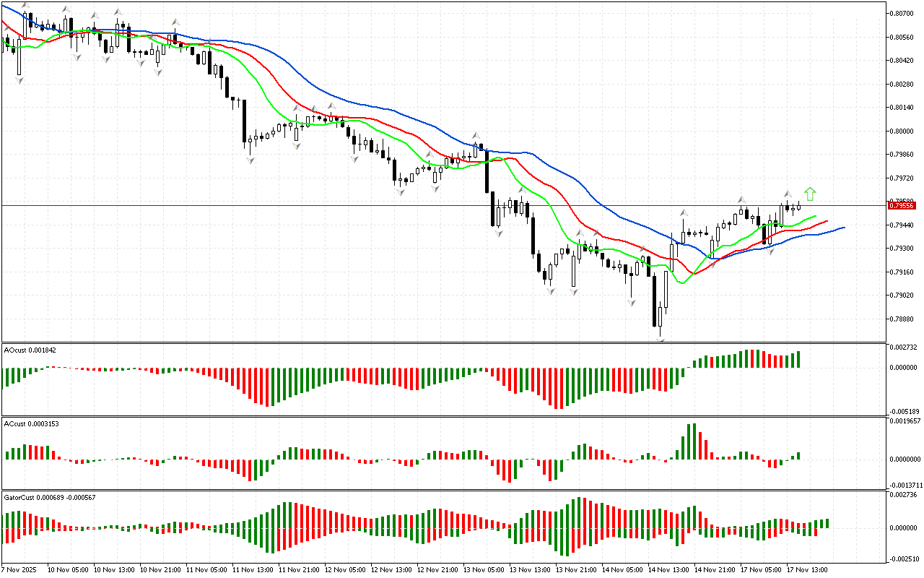Click the green up-arrow buy signal
The height and width of the screenshot is (578, 924).
pos(810,194)
